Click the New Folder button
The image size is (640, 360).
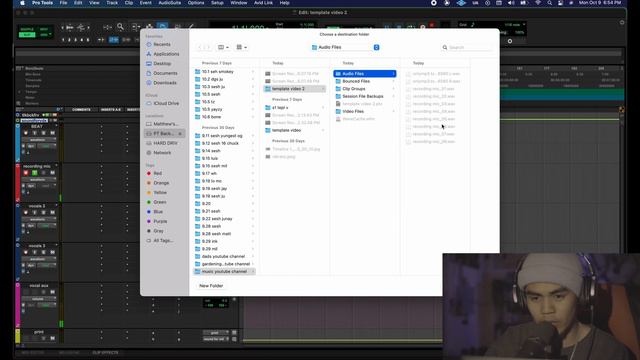(x=211, y=286)
